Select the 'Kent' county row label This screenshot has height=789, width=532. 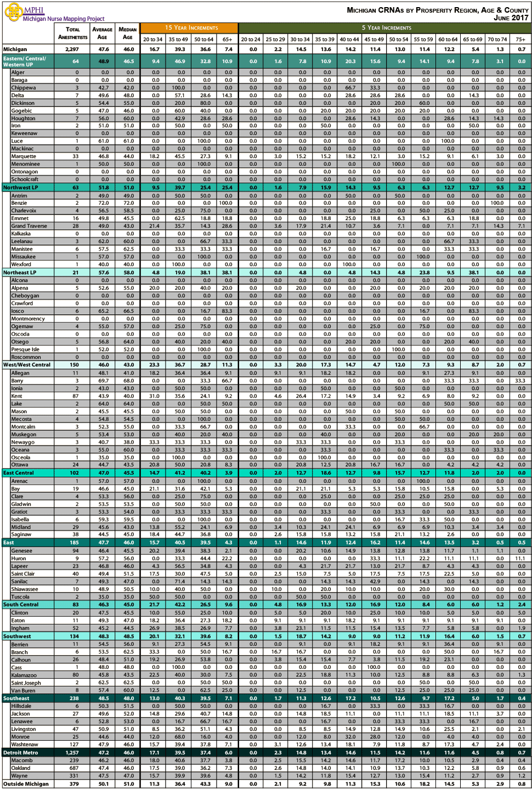(x=17, y=396)
